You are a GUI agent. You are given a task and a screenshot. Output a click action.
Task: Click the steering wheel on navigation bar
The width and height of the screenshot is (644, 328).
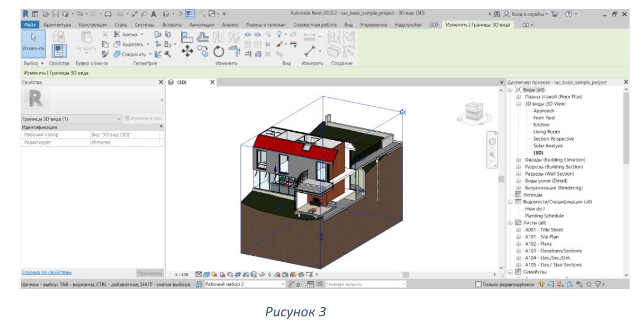coord(492,142)
